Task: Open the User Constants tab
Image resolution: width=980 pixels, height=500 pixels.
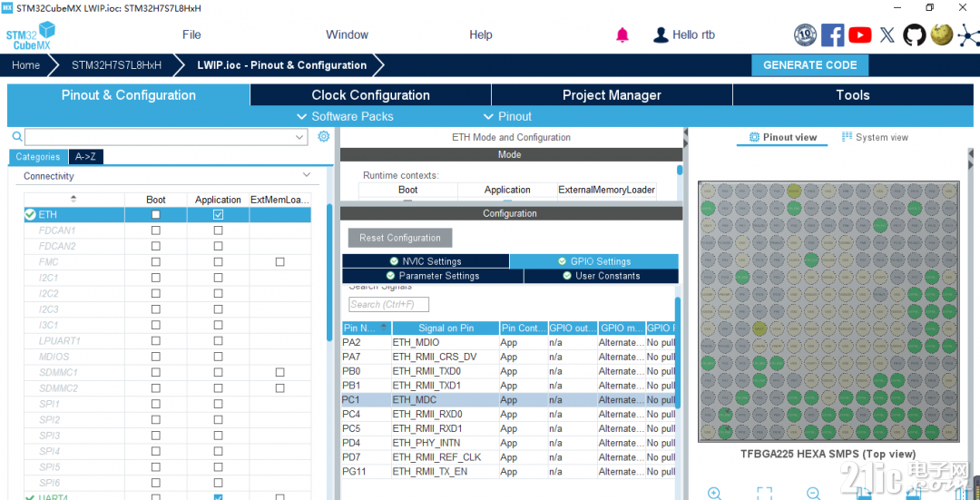Action: [602, 276]
